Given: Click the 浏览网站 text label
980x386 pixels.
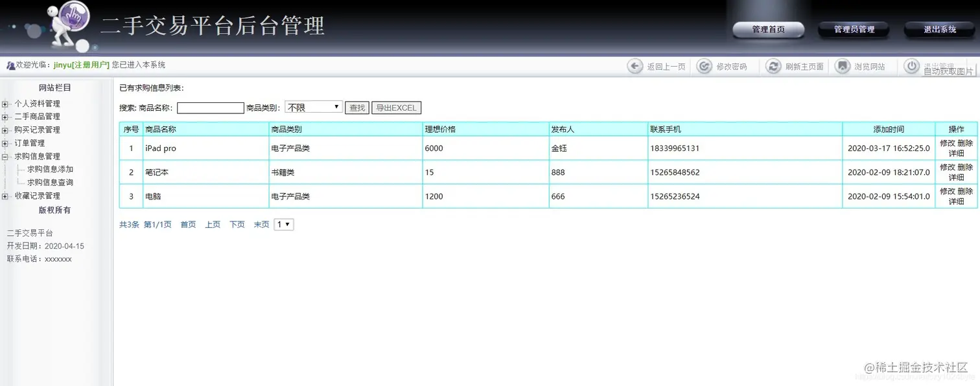Looking at the screenshot, I should click(x=869, y=67).
